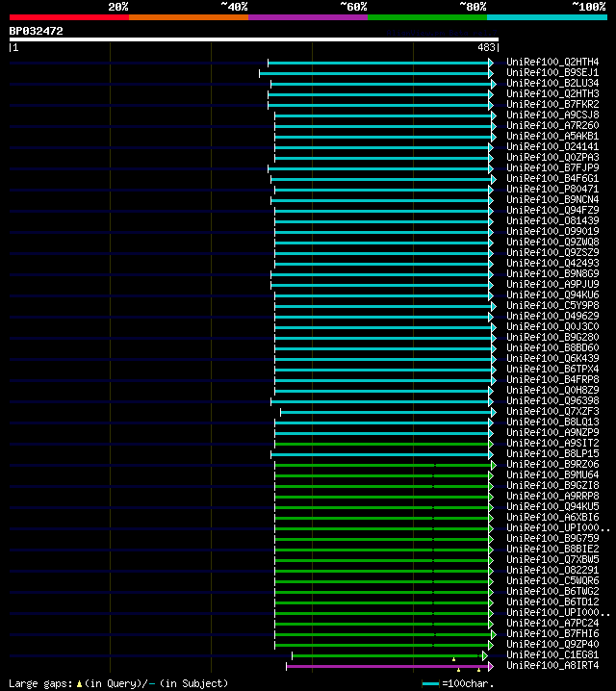The width and height of the screenshot is (616, 691).
Task: Select the UniRef100_A9SIT2 hit name
Action: [x=552, y=443]
